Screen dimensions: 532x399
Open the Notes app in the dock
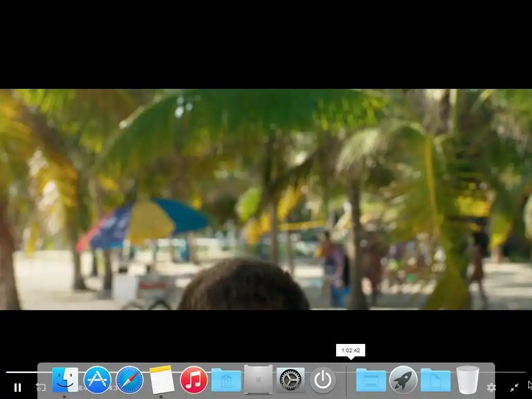(162, 380)
